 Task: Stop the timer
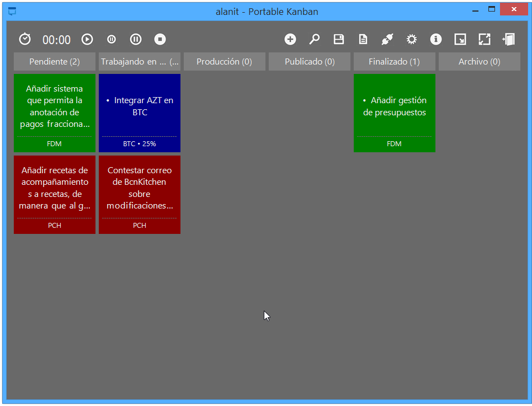tap(160, 39)
